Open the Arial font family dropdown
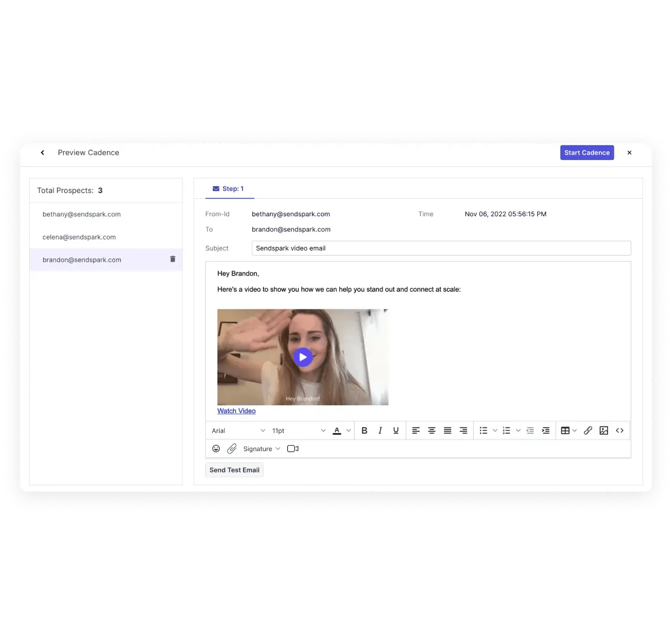Screen dimensions: 672x633 pyautogui.click(x=238, y=430)
